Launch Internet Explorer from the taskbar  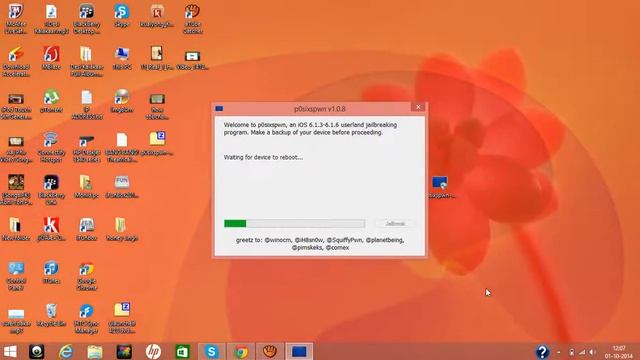point(66,351)
